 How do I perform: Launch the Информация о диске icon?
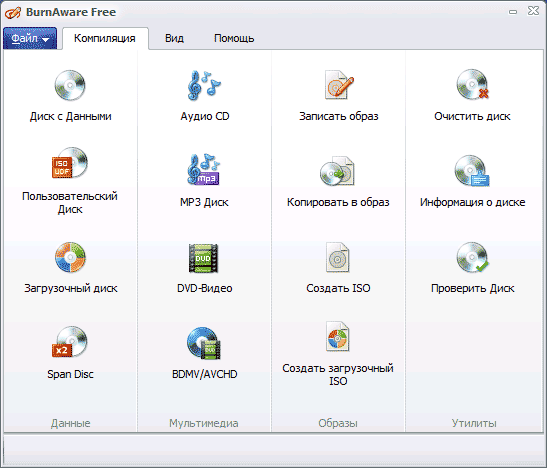472,171
